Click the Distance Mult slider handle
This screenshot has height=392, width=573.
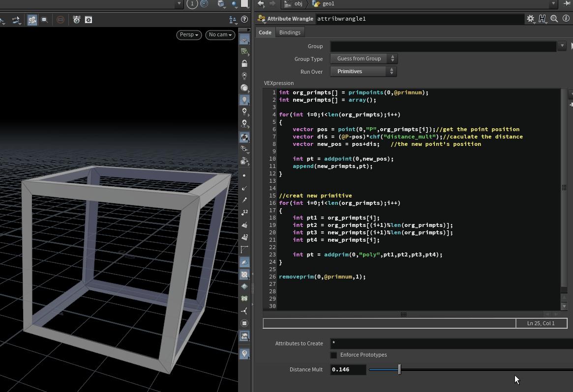coord(399,369)
